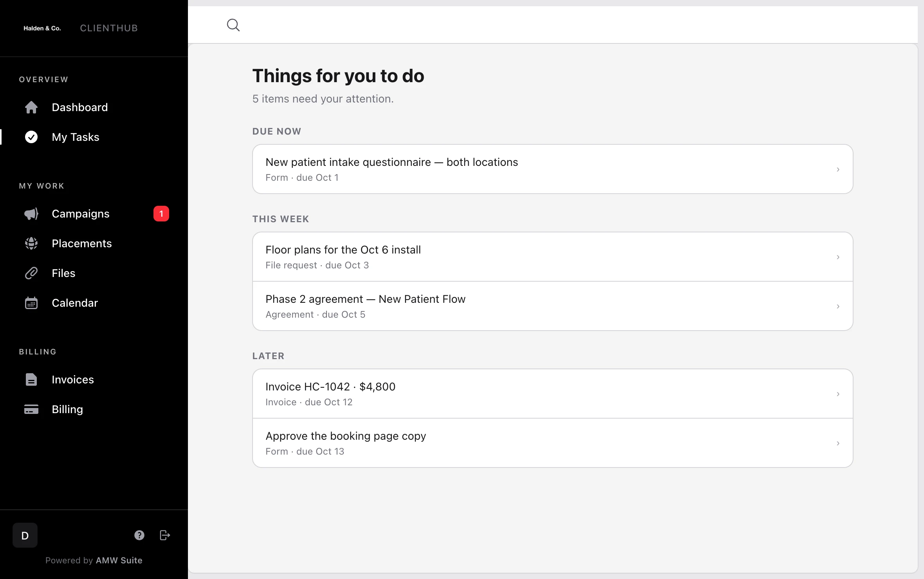Open the D user avatar
Screen dimensions: 924x579
[25, 535]
